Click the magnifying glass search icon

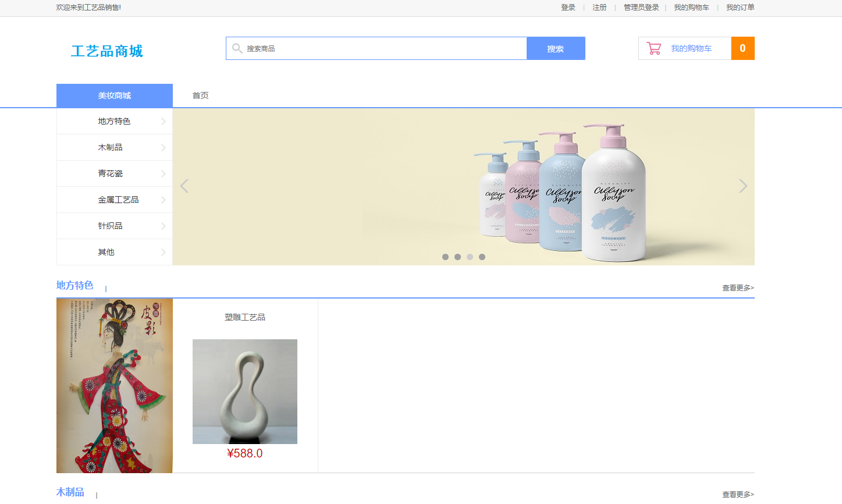[x=237, y=48]
